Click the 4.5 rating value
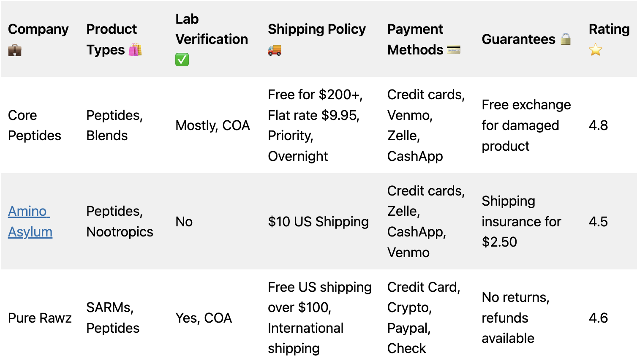Viewport: 637px width, 364px height. pos(598,222)
